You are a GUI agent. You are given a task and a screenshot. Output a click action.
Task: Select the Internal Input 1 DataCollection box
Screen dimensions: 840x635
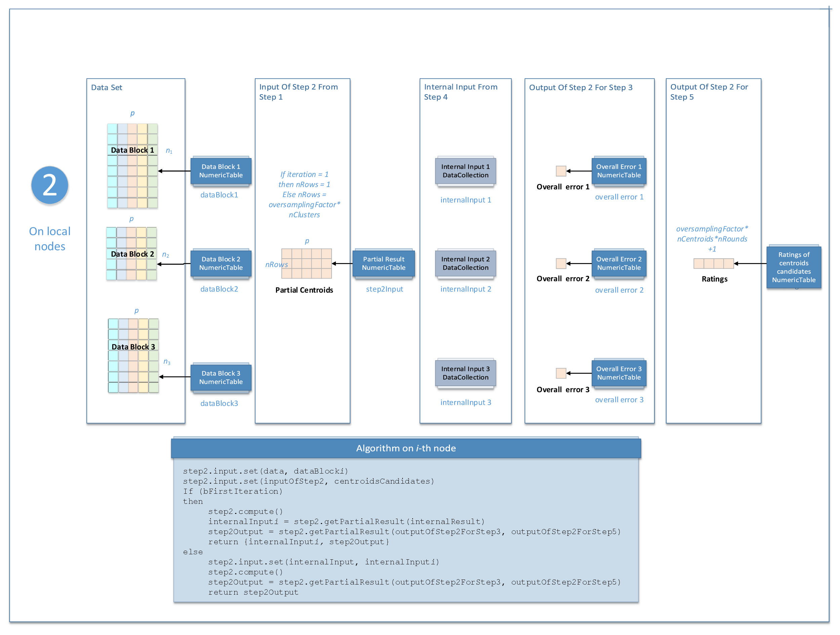pos(465,171)
